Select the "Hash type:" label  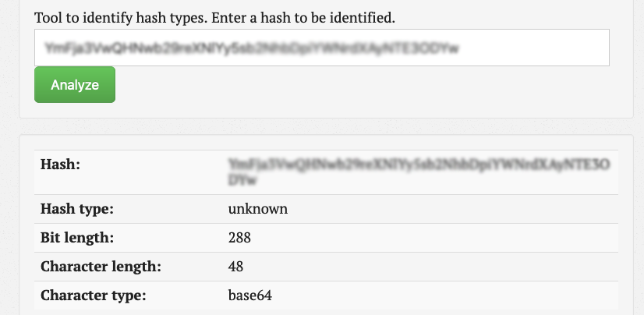coord(77,209)
